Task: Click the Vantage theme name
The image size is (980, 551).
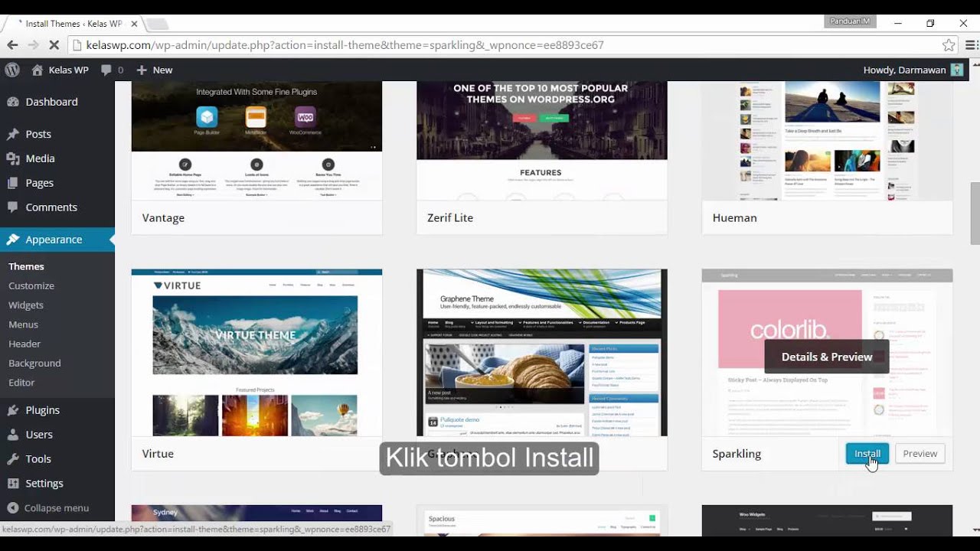Action: 163,218
